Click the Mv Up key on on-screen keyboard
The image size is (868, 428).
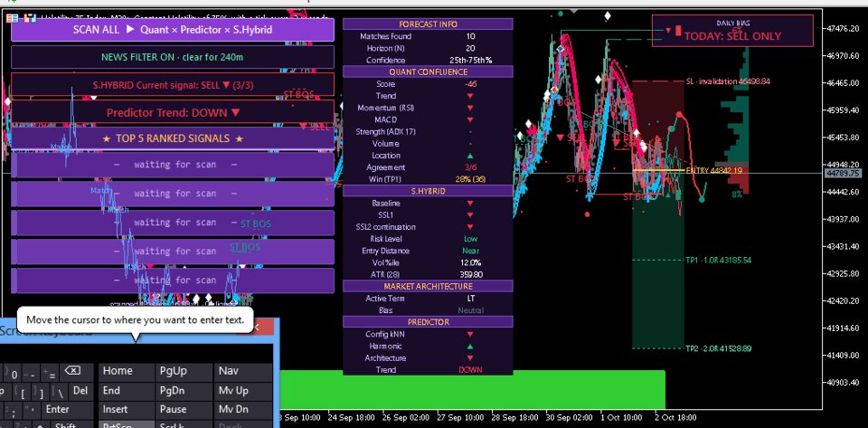[x=242, y=391]
